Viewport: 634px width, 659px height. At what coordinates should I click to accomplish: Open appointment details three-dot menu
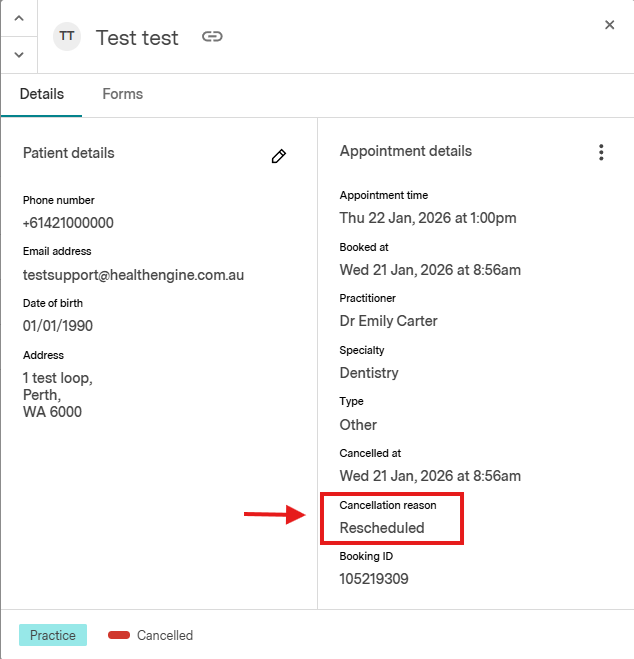[x=601, y=152]
